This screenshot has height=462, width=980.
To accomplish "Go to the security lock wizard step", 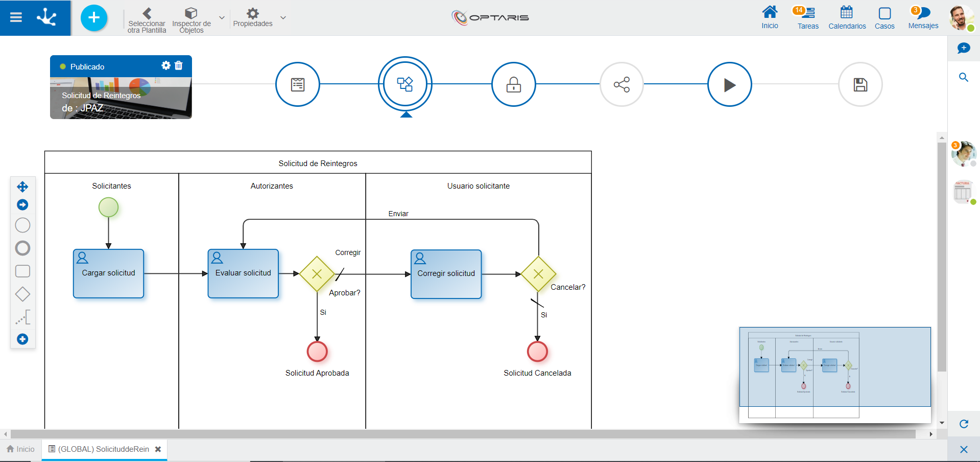I will 514,84.
